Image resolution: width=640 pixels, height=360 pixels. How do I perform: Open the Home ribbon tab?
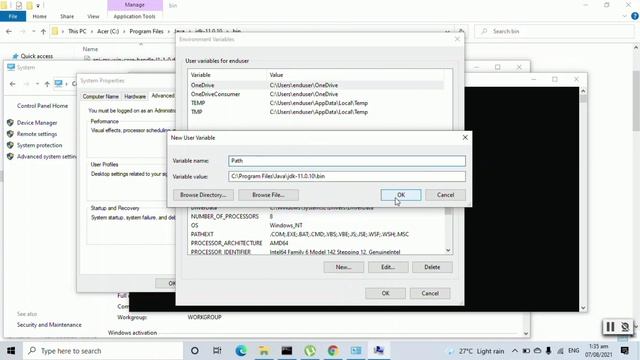click(39, 16)
